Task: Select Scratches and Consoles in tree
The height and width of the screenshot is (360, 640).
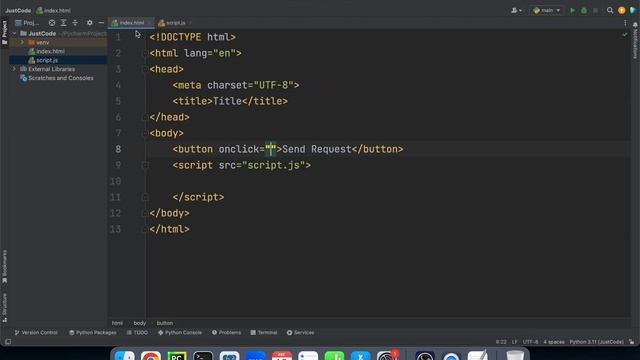Action: (x=57, y=78)
